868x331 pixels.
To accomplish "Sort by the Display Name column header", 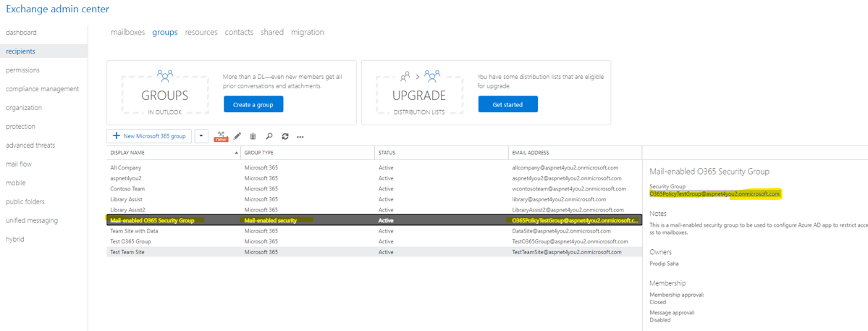I will [174, 152].
